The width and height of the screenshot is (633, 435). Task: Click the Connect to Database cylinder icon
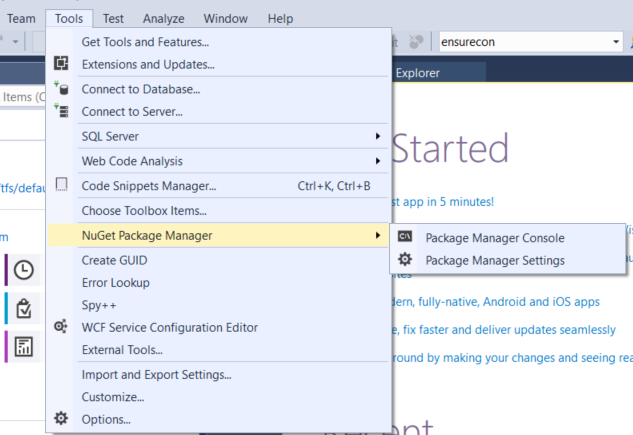pyautogui.click(x=61, y=89)
